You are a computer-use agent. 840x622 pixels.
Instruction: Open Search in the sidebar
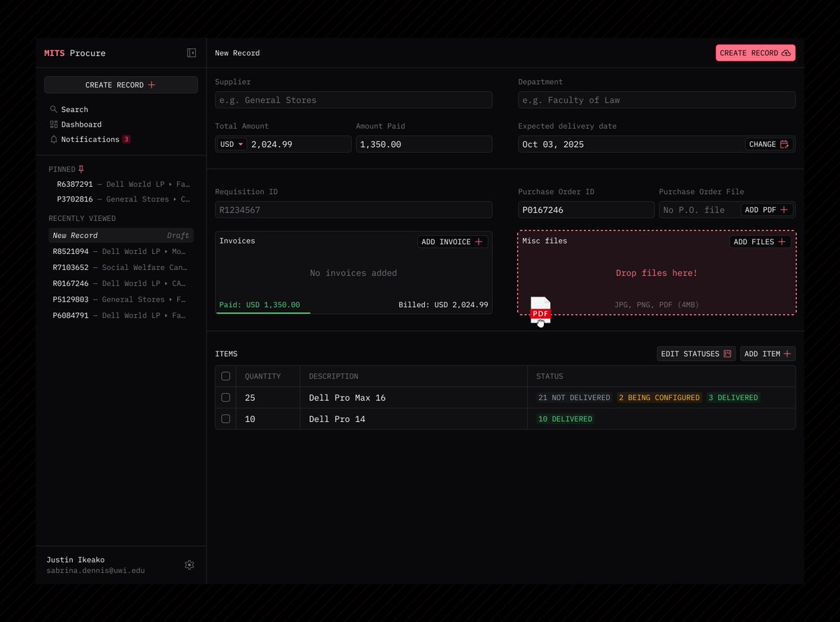pyautogui.click(x=69, y=110)
